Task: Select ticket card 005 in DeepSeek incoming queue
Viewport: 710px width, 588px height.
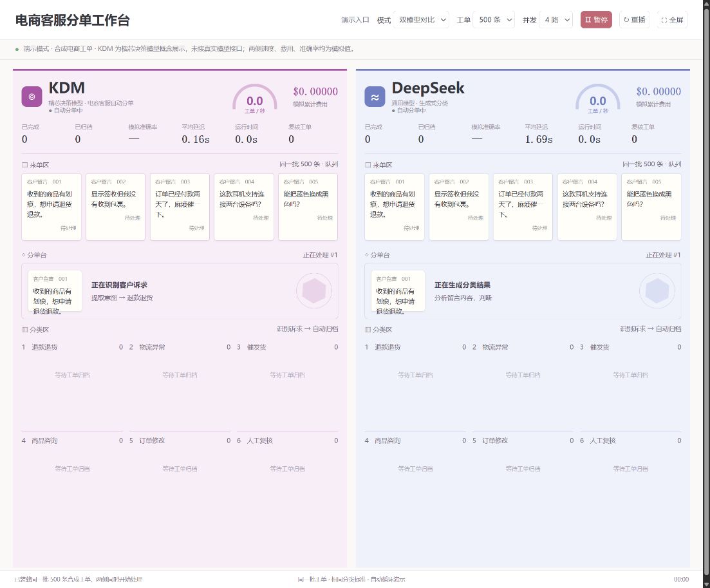Action: [651, 207]
